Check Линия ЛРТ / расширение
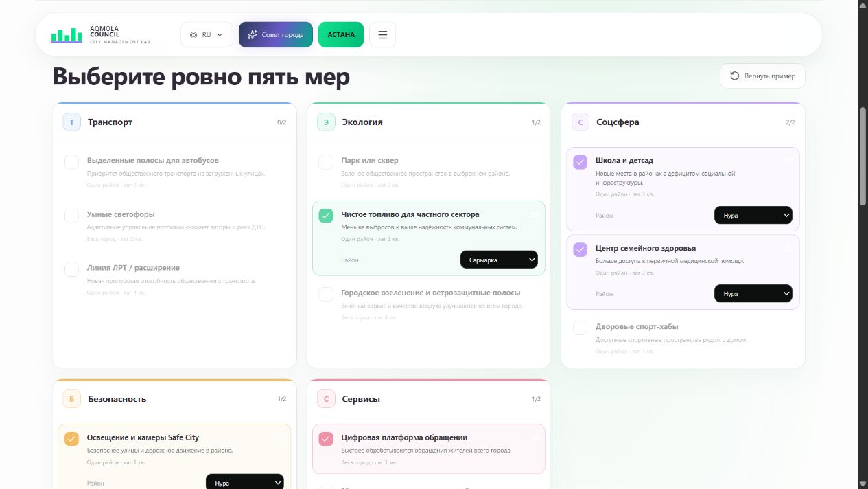Screen dimensions: 868x489 (x=71, y=269)
